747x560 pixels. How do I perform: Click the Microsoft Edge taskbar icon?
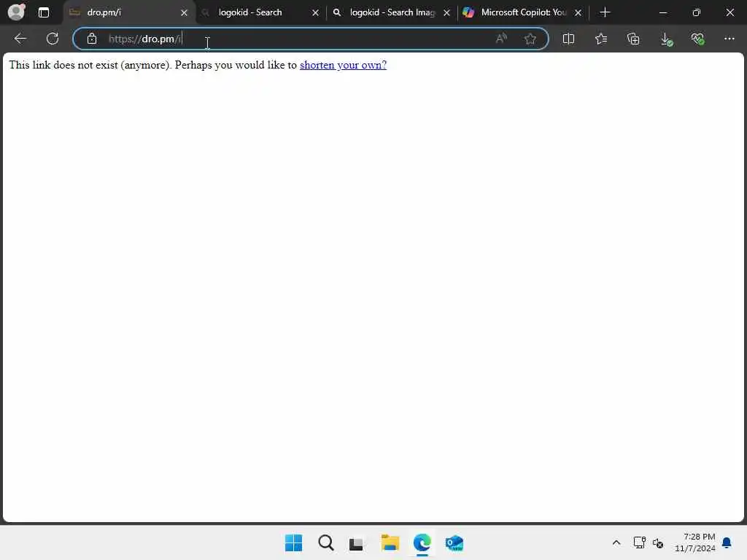click(x=422, y=542)
